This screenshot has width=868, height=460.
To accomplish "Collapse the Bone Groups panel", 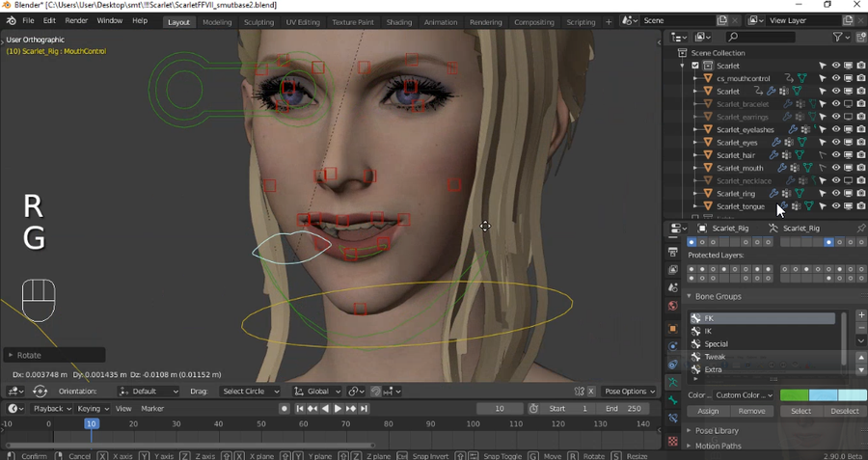I will point(690,296).
